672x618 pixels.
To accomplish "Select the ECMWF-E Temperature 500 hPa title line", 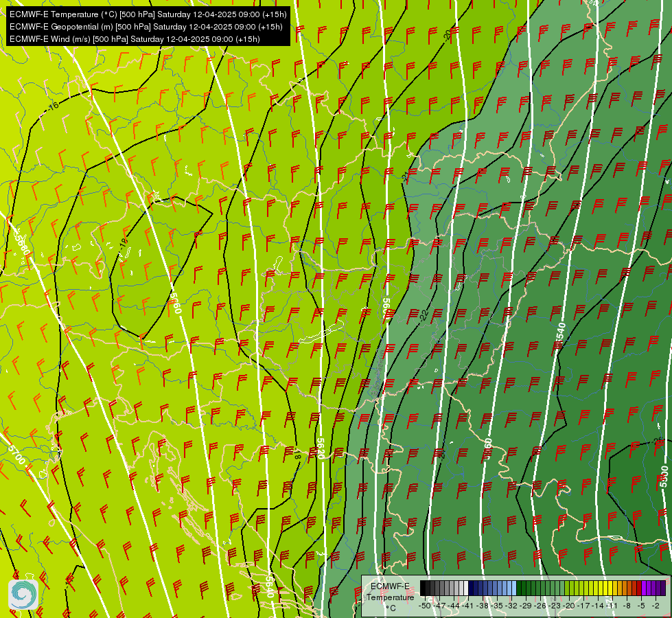I will [148, 14].
